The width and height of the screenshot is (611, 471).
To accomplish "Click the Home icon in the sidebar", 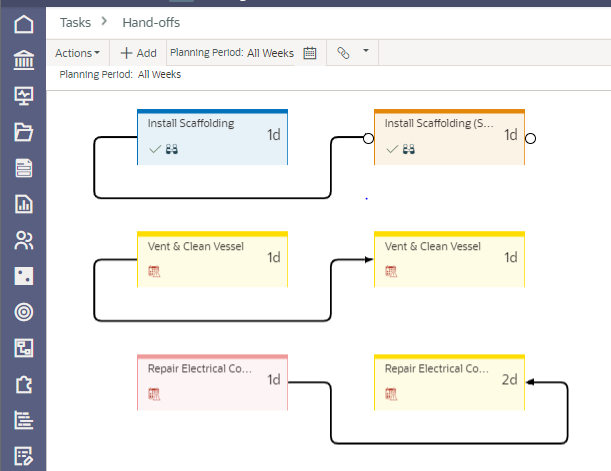I will [x=23, y=24].
